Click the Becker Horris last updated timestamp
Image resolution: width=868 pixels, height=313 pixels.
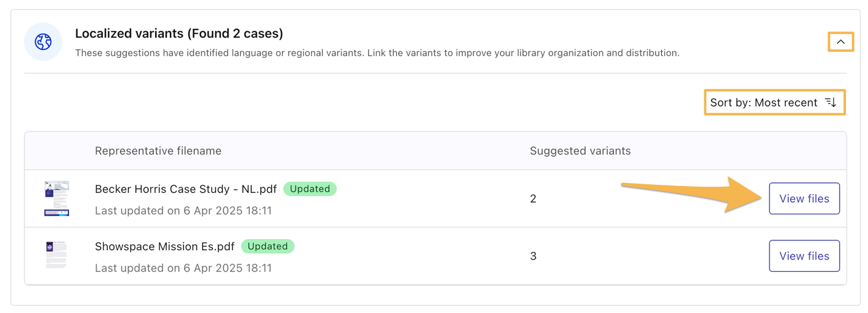(183, 211)
